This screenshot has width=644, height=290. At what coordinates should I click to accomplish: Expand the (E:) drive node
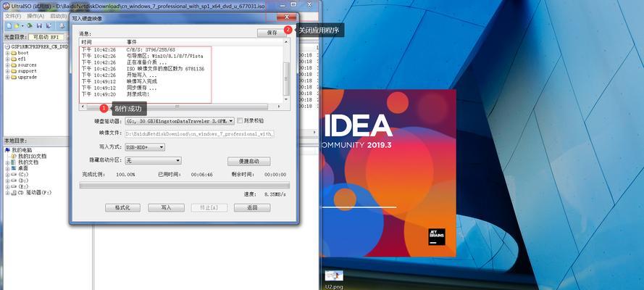pyautogui.click(x=7, y=186)
